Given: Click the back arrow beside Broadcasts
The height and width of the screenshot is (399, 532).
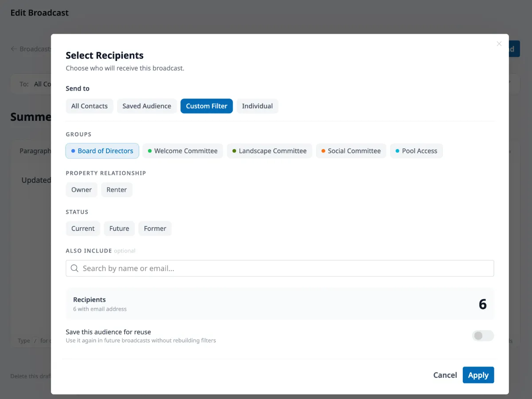Looking at the screenshot, I should pos(14,49).
